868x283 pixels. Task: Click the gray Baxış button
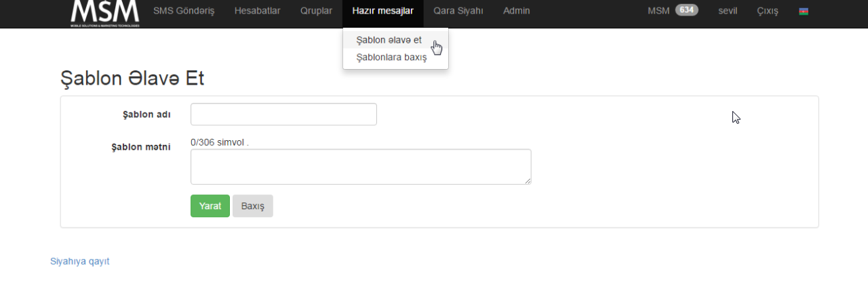coord(253,206)
